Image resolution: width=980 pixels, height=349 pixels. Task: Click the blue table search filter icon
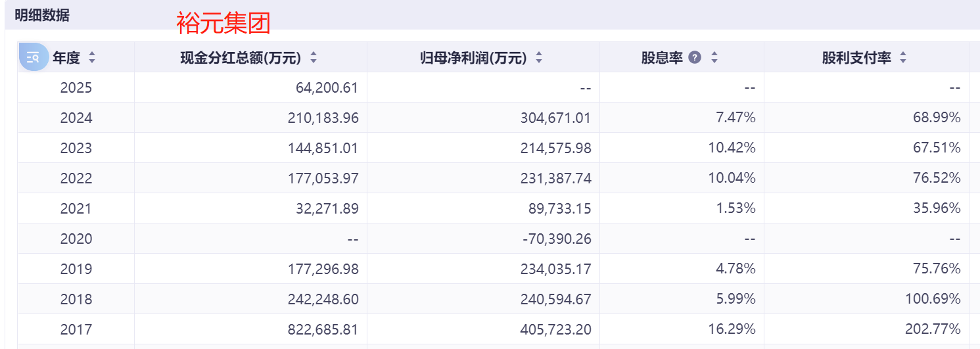coord(33,57)
